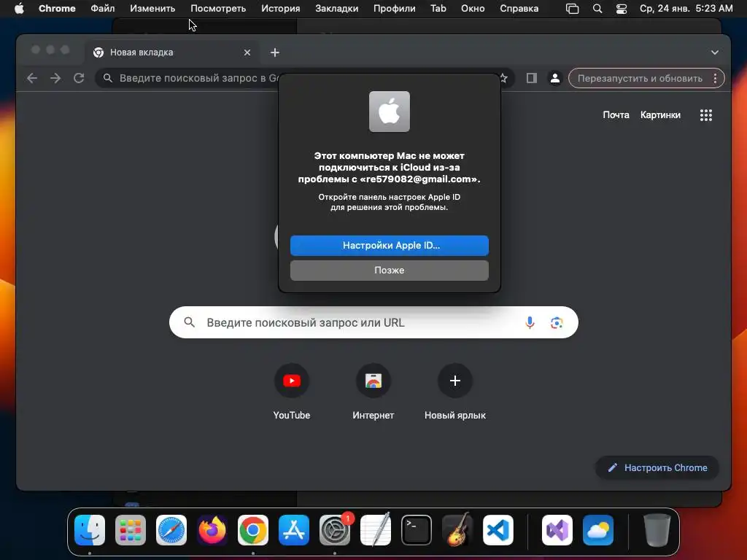Toggle Chrome's side panel icon

531,78
